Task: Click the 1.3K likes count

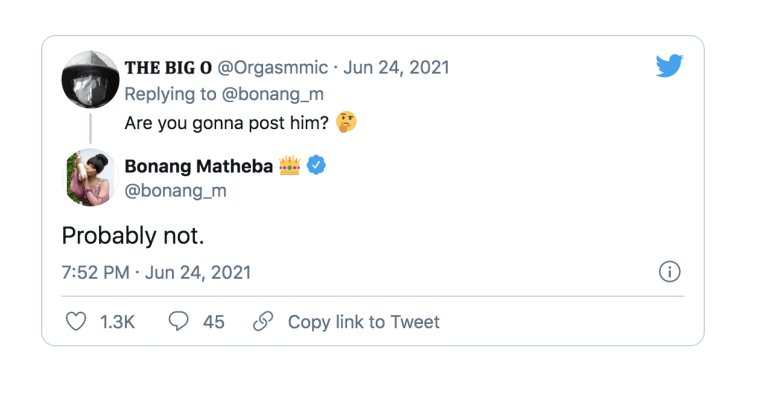Action: coord(117,322)
